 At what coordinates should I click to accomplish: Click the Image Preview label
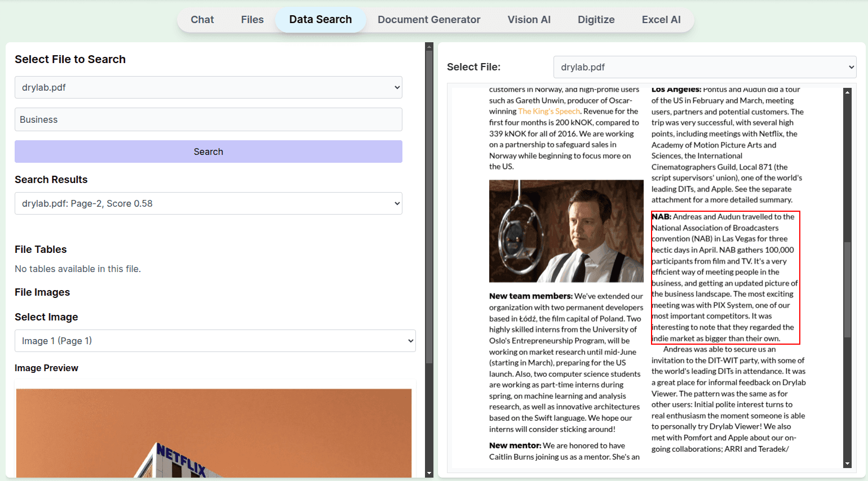[46, 368]
